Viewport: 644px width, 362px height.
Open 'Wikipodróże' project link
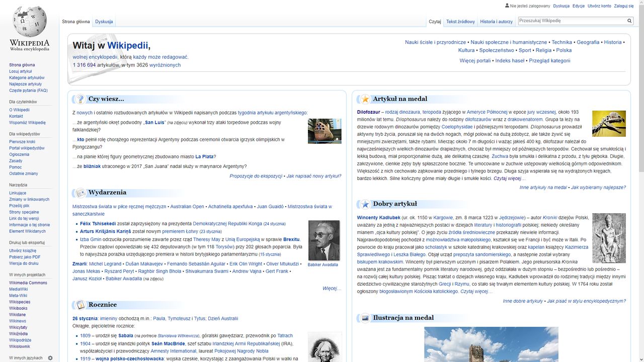[20, 340]
